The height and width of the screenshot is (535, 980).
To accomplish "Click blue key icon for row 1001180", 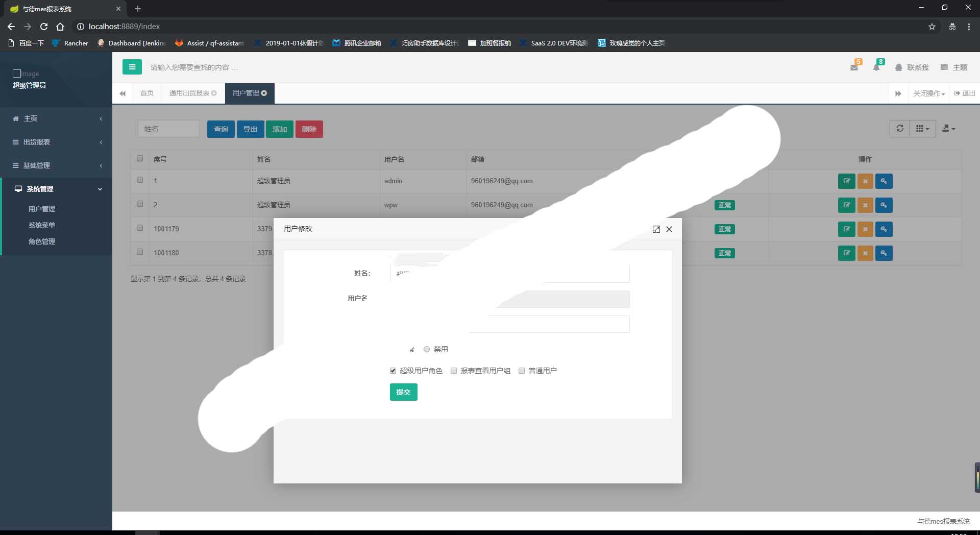I will pos(884,253).
